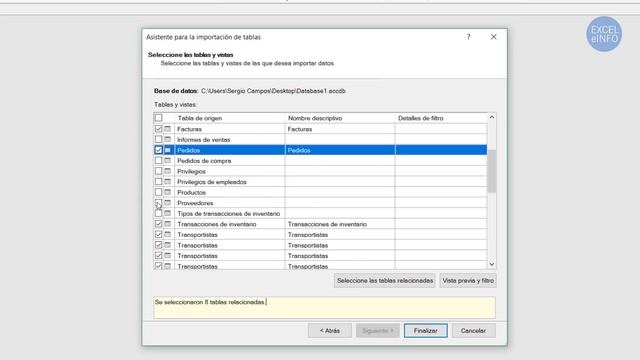Check the Informes de ventas checkbox
The width and height of the screenshot is (640, 360).
pyautogui.click(x=158, y=139)
